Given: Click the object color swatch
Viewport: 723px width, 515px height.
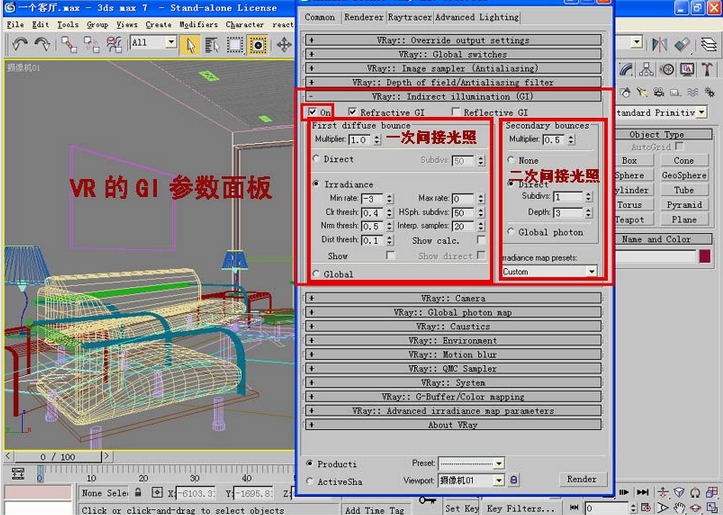Looking at the screenshot, I should tap(705, 256).
